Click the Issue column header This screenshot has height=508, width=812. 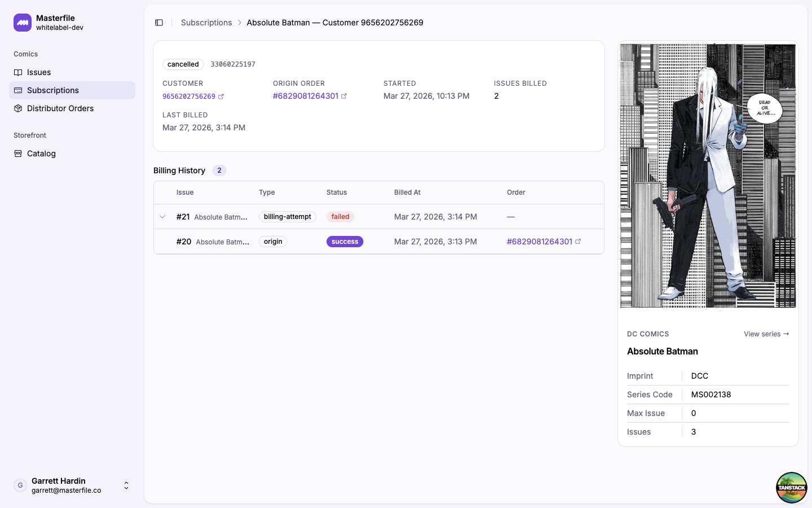coord(185,192)
